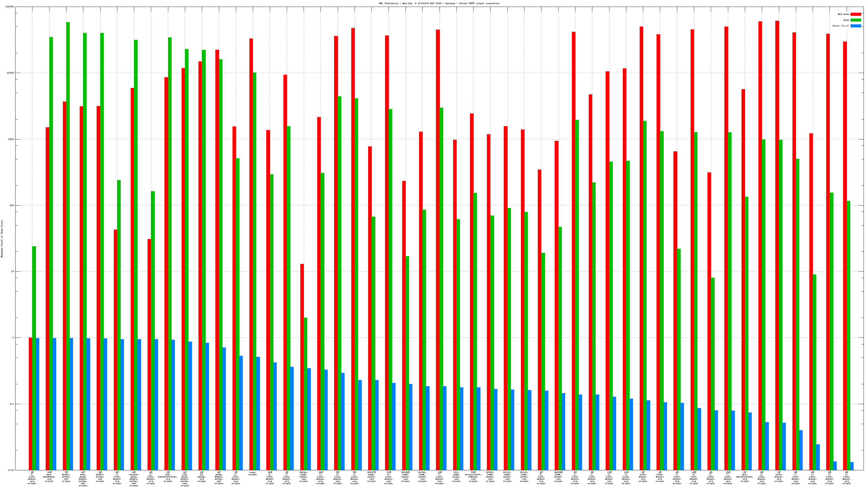Click the blue bar for 3.list.dnswl.org at far right
The image size is (868, 488).
[851, 466]
